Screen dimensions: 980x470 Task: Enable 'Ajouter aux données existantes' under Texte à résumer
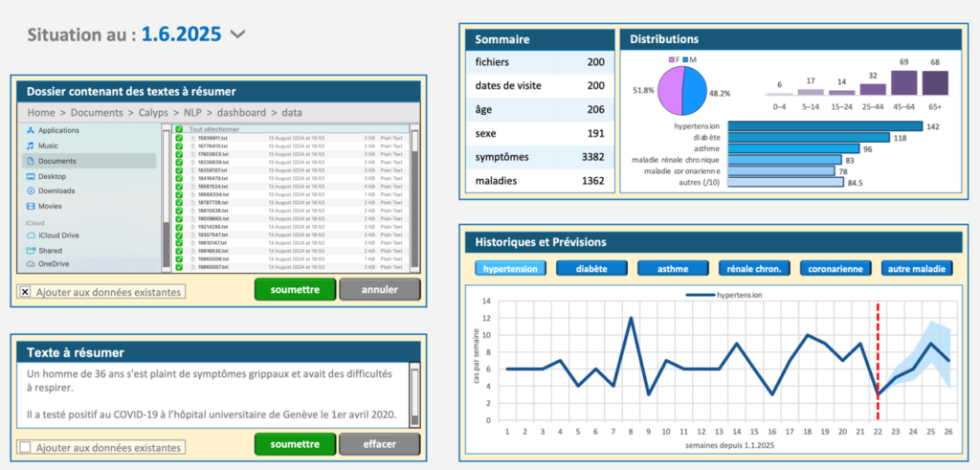click(25, 447)
